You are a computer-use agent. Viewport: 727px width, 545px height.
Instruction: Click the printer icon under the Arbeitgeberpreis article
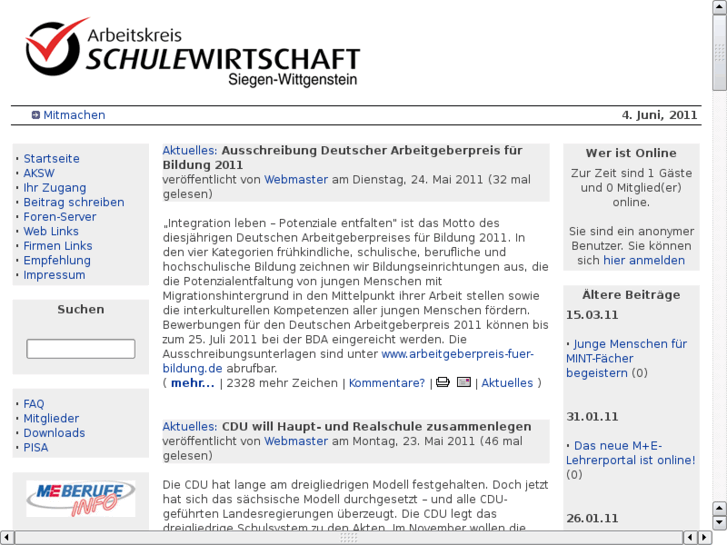click(x=443, y=382)
